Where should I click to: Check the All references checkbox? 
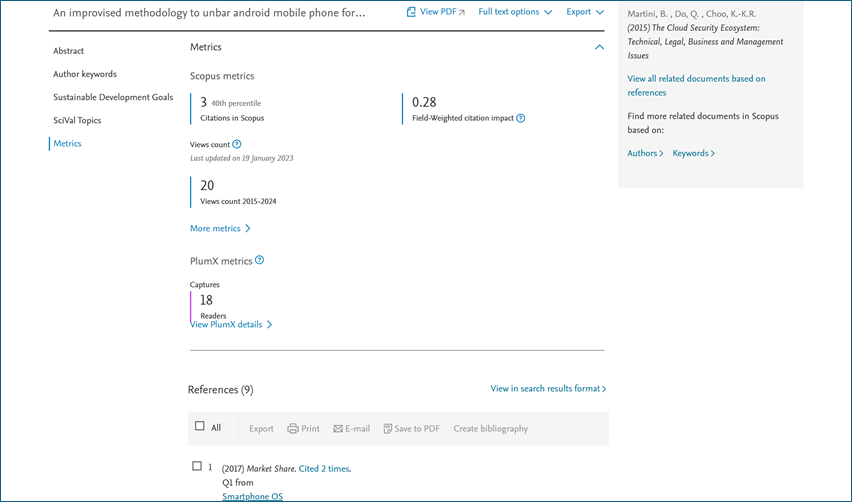point(200,427)
